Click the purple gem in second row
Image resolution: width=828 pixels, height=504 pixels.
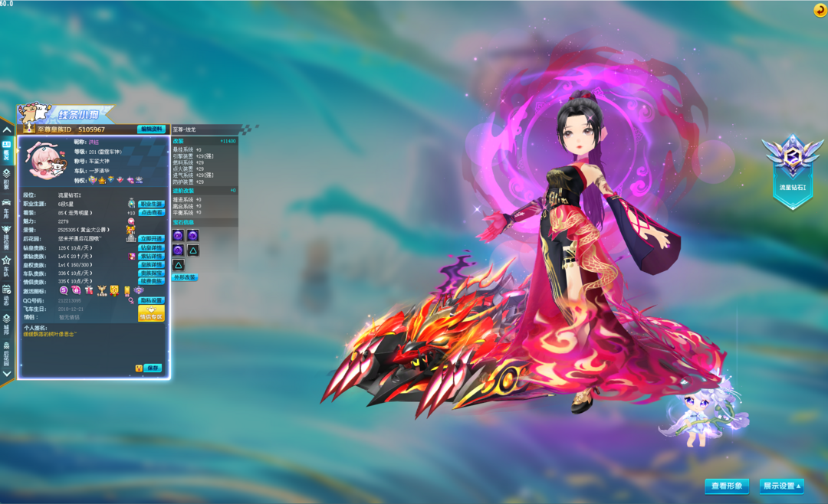[179, 250]
